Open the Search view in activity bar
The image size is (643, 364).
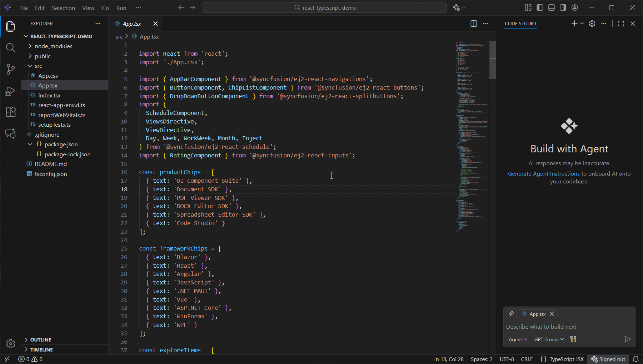point(11,48)
